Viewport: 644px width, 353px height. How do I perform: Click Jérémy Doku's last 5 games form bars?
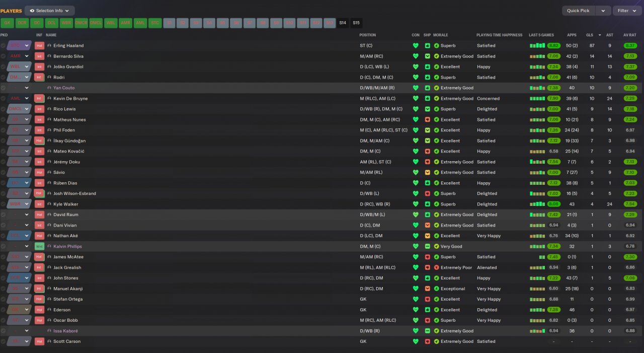coord(537,162)
